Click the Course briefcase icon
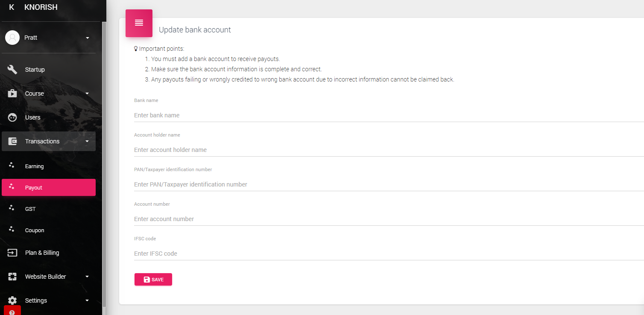This screenshot has width=644, height=315. pos(12,93)
